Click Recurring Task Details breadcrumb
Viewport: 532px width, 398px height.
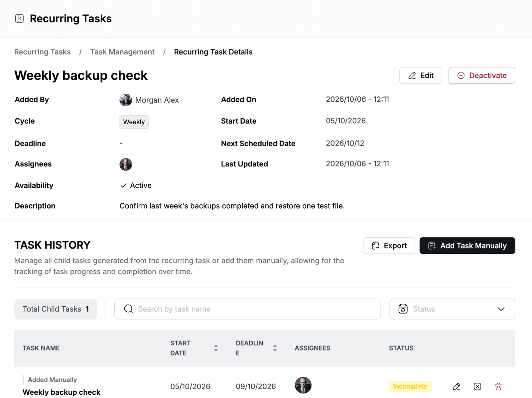tap(213, 52)
